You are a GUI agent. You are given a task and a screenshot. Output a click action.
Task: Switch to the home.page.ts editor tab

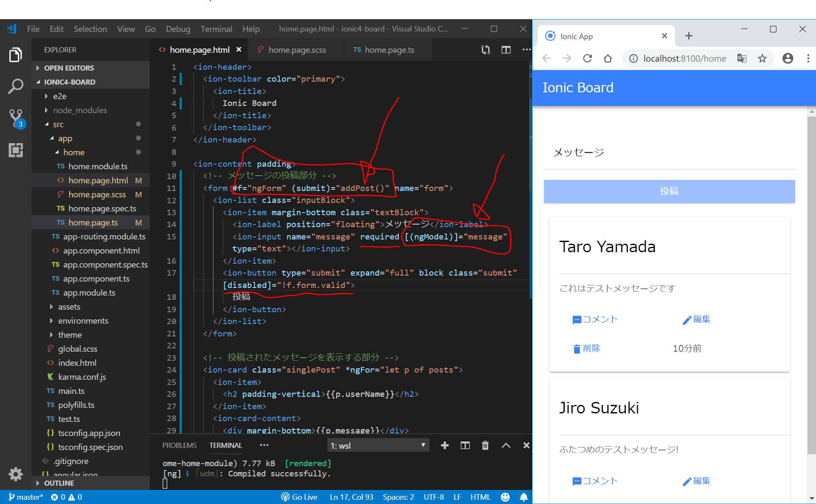pyautogui.click(x=389, y=50)
